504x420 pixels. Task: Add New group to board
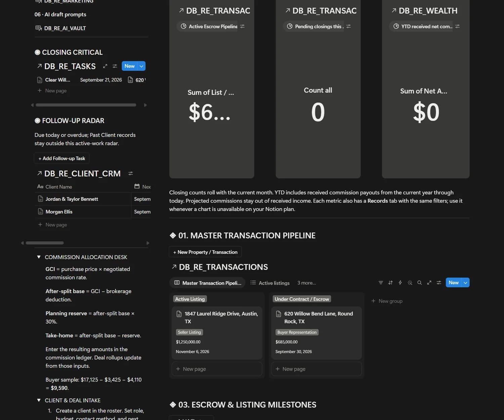point(387,301)
